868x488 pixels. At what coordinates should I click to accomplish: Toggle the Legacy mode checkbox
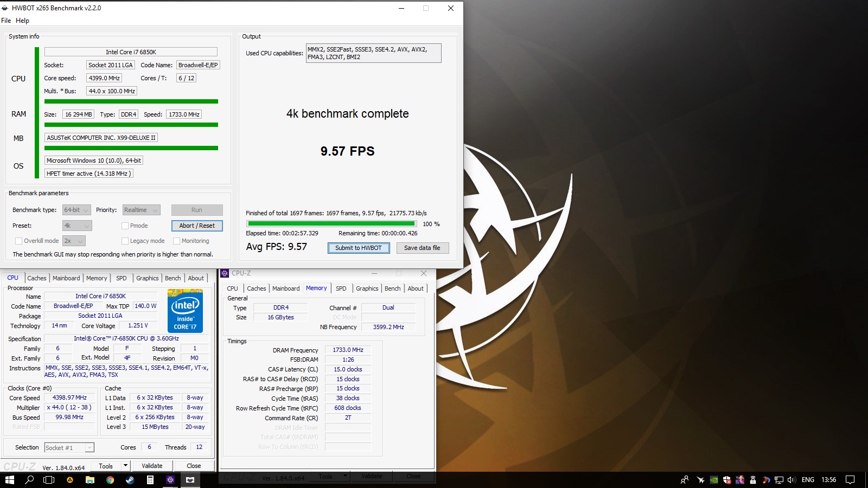pyautogui.click(x=125, y=241)
